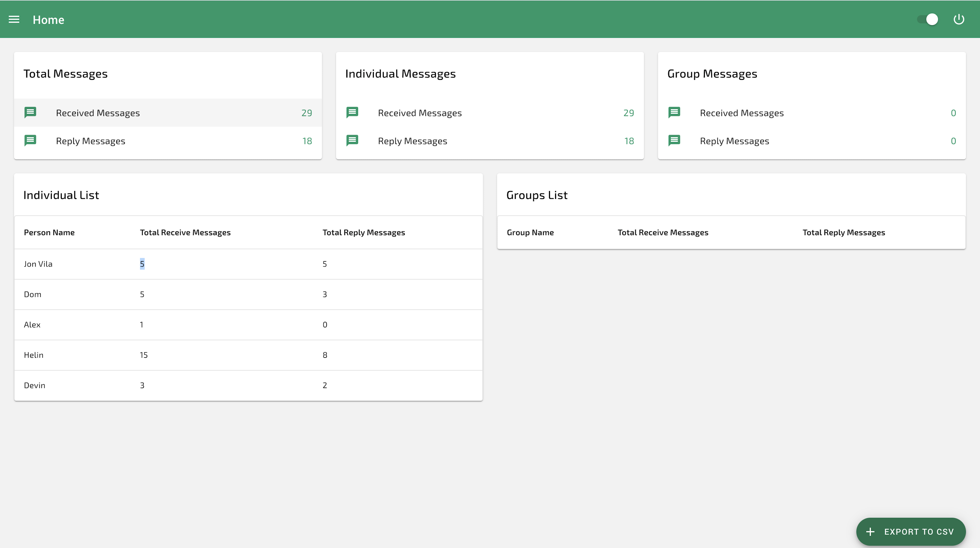Viewport: 980px width, 548px height.
Task: Click the Export to CSV button
Action: point(911,532)
